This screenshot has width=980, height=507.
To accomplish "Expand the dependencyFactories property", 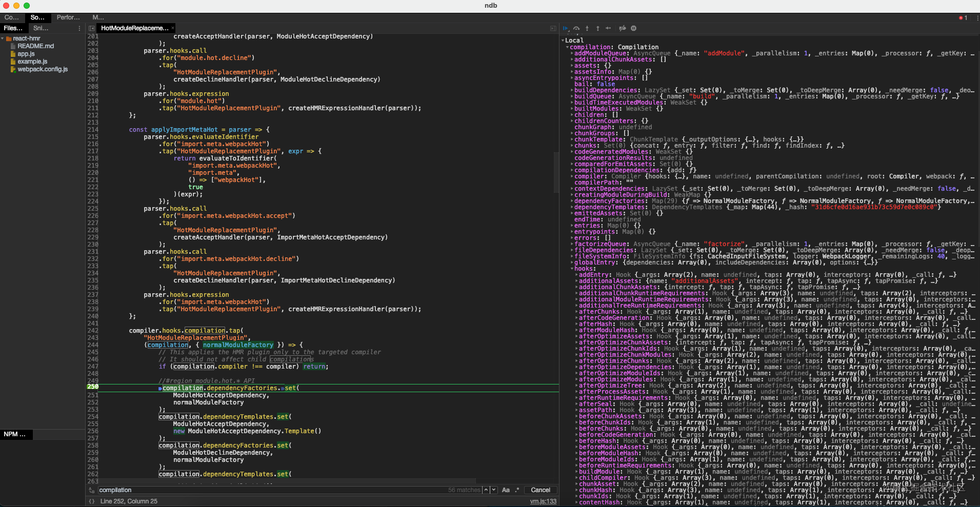I will pyautogui.click(x=572, y=201).
